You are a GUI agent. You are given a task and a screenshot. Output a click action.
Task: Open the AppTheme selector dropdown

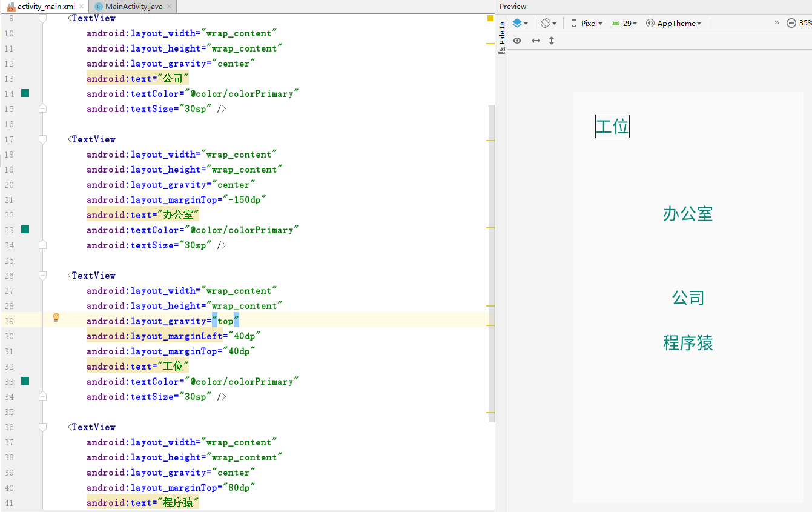[674, 23]
